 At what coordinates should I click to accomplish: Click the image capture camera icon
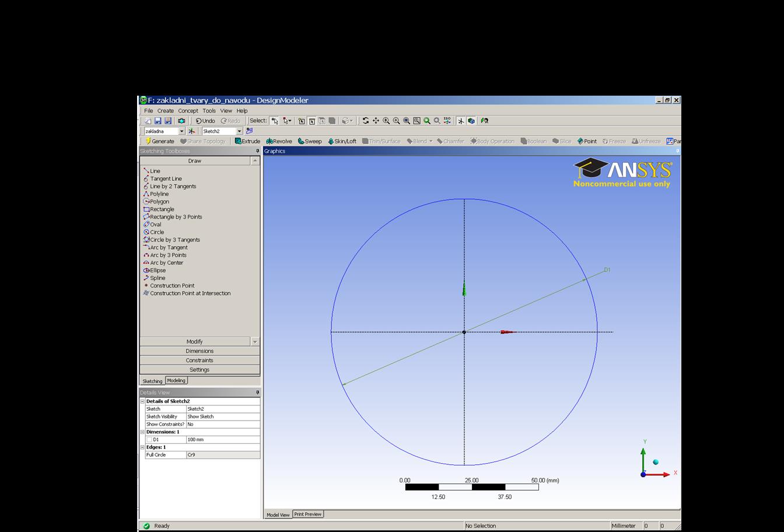point(181,121)
